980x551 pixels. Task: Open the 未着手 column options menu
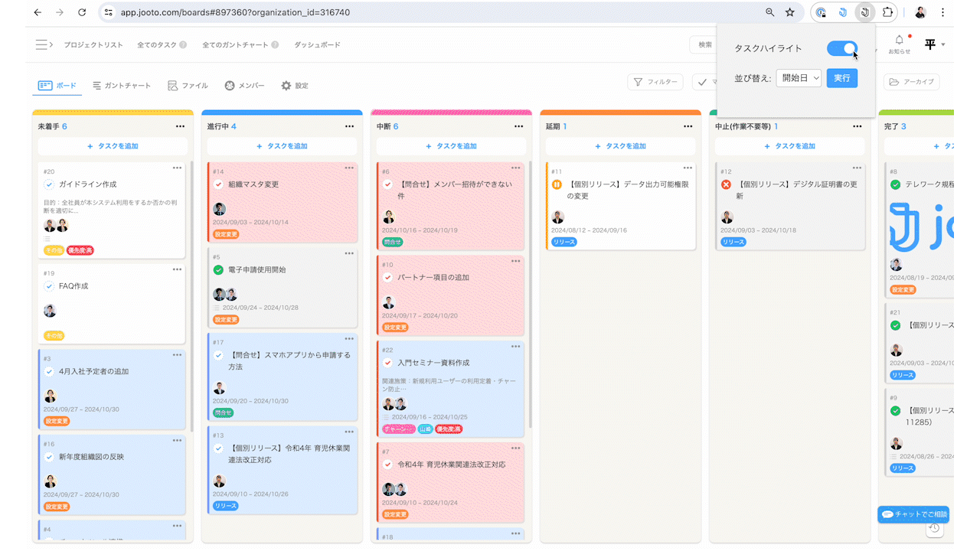tap(180, 126)
